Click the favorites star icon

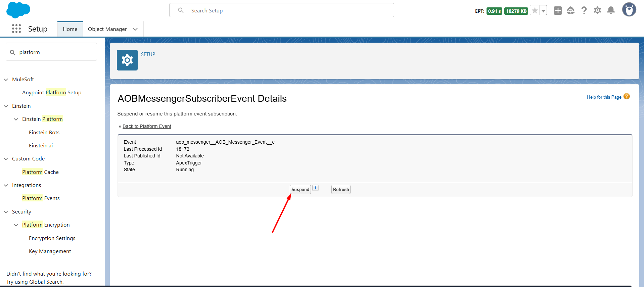(x=535, y=11)
